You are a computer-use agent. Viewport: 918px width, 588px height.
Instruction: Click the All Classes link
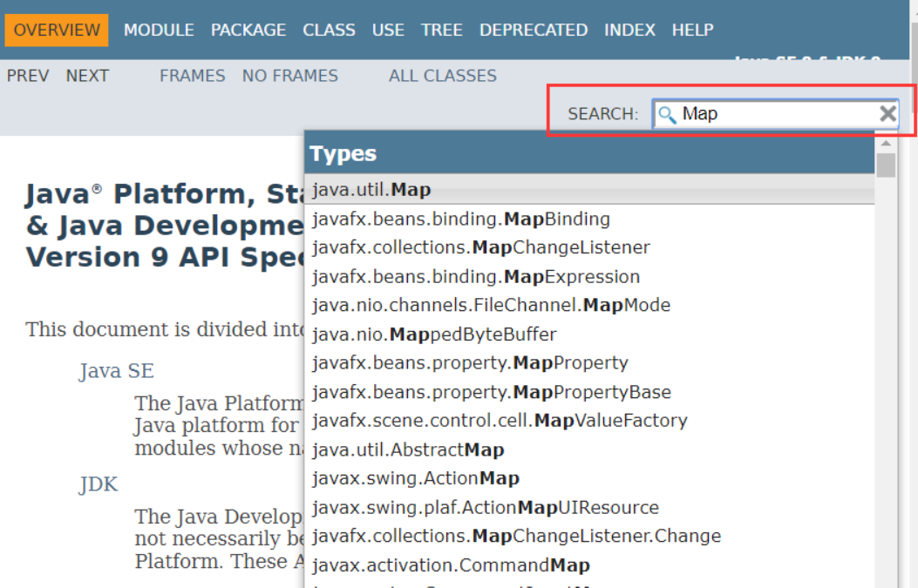tap(443, 76)
